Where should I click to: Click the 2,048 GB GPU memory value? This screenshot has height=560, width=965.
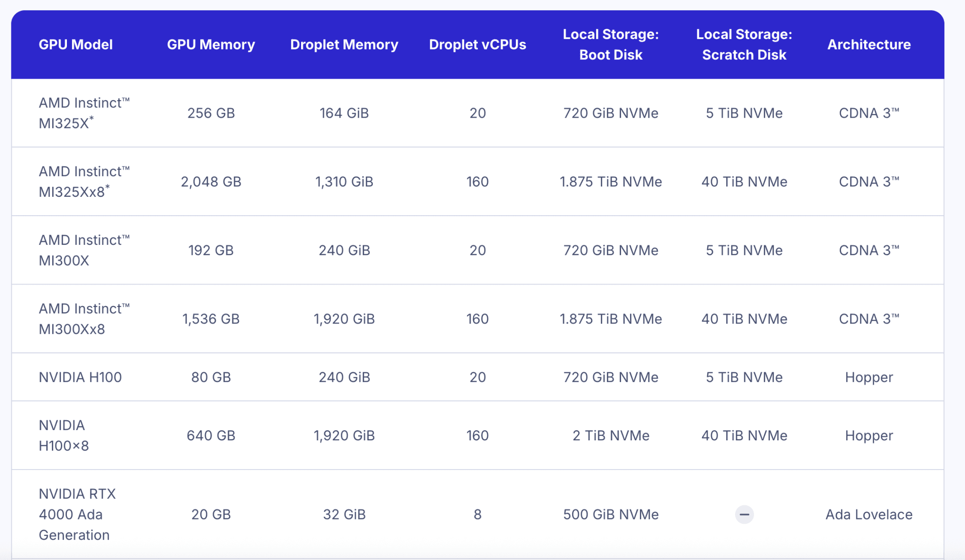tap(211, 182)
